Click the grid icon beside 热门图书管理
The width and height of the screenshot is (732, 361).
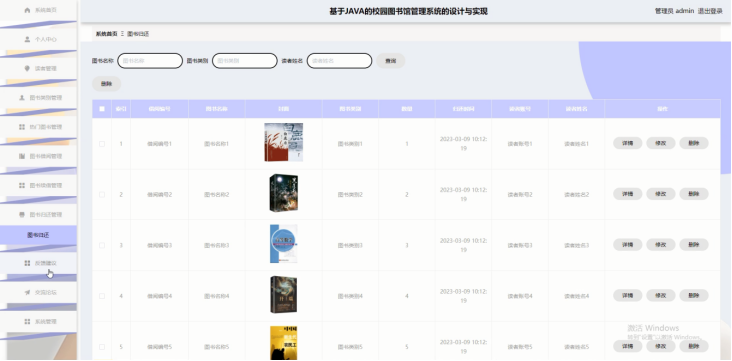point(21,127)
